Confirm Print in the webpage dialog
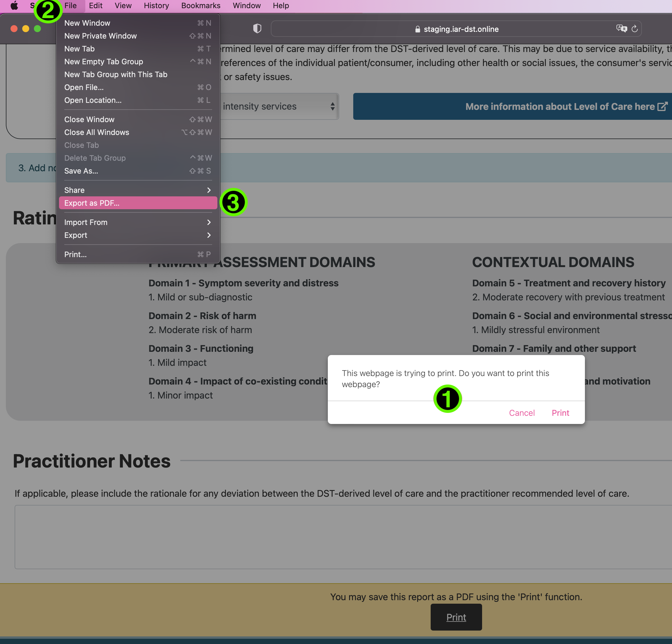 tap(560, 413)
